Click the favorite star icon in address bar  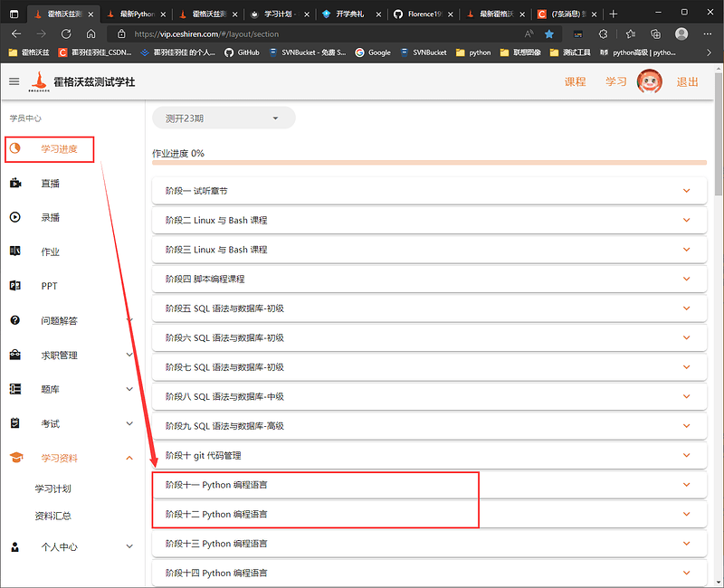[x=549, y=33]
